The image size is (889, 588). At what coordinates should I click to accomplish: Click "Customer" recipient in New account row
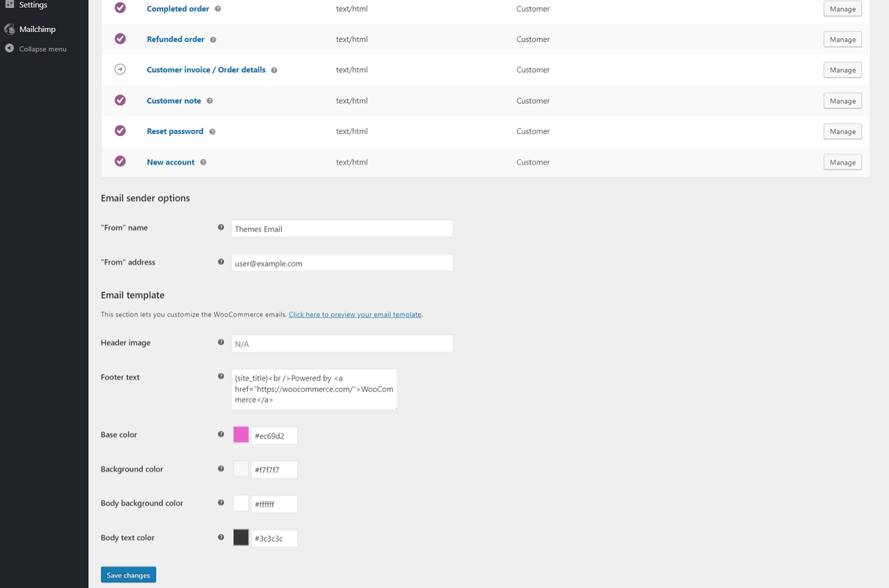click(x=533, y=162)
